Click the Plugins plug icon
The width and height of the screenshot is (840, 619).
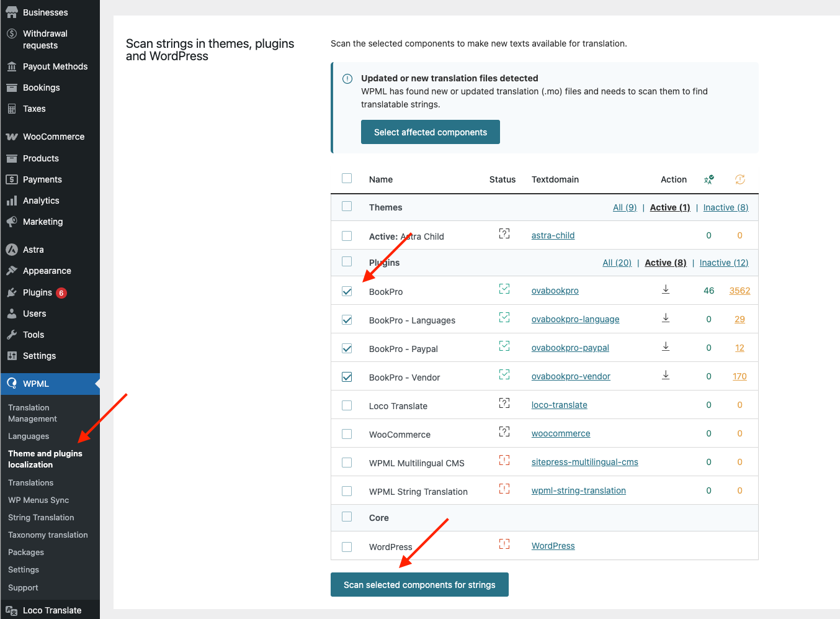click(x=12, y=292)
